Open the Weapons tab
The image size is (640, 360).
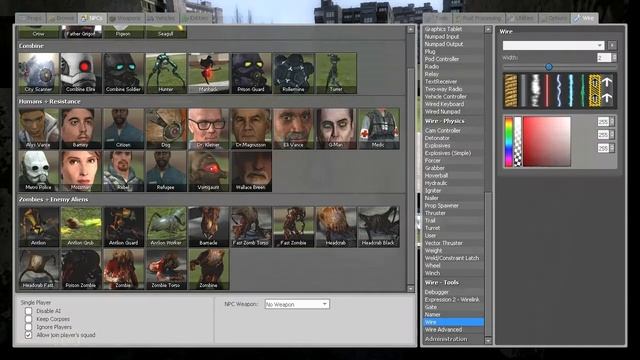(x=125, y=18)
